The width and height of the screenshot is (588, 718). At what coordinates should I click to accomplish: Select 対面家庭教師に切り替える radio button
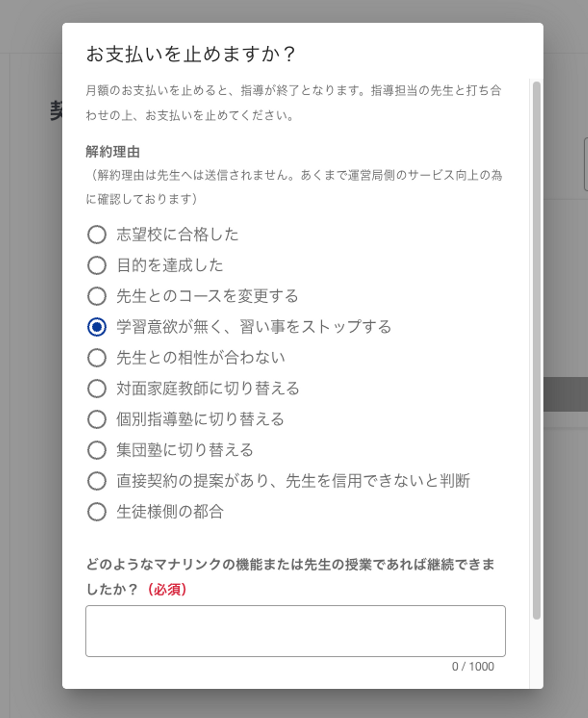pyautogui.click(x=97, y=388)
